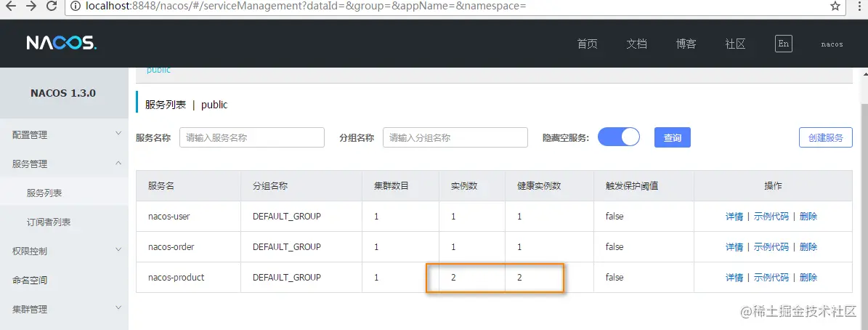This screenshot has height=330, width=868.
Task: Open 首页 in top navigation
Action: click(588, 44)
